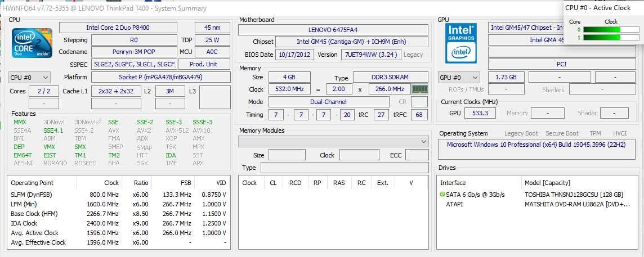Click the MCU A0C value
Viewport: 644px width, 257px height.
[212, 52]
